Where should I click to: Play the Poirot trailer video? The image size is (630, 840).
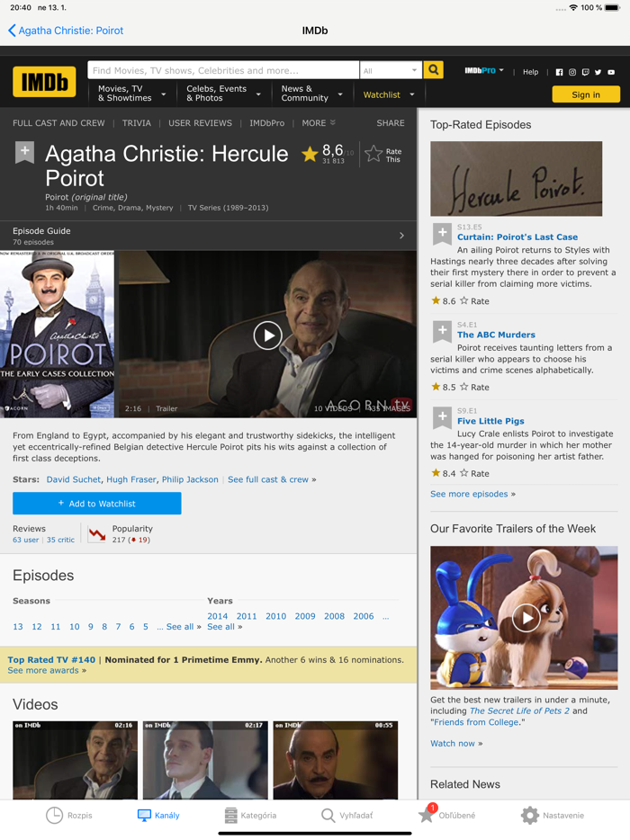(267, 335)
